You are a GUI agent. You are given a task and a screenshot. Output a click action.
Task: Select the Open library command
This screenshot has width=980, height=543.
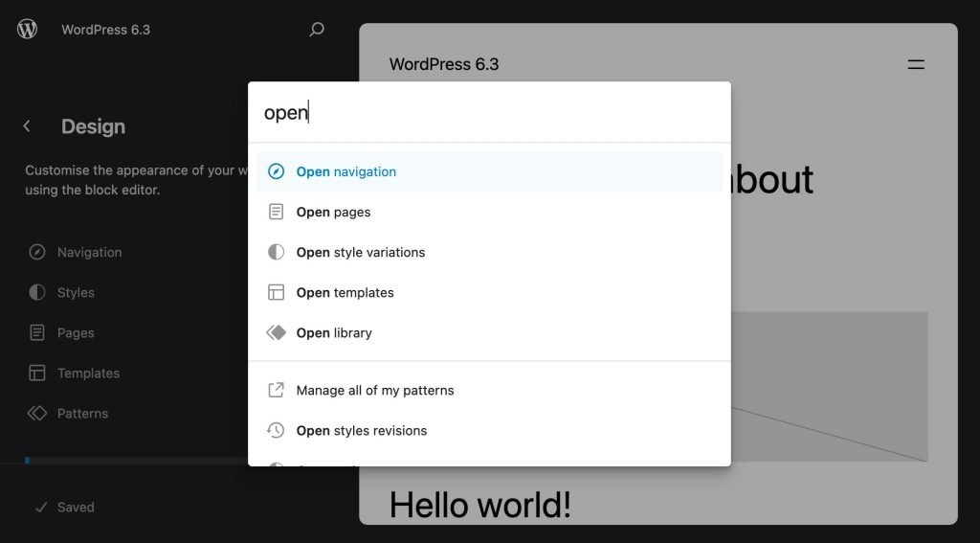[x=489, y=333]
